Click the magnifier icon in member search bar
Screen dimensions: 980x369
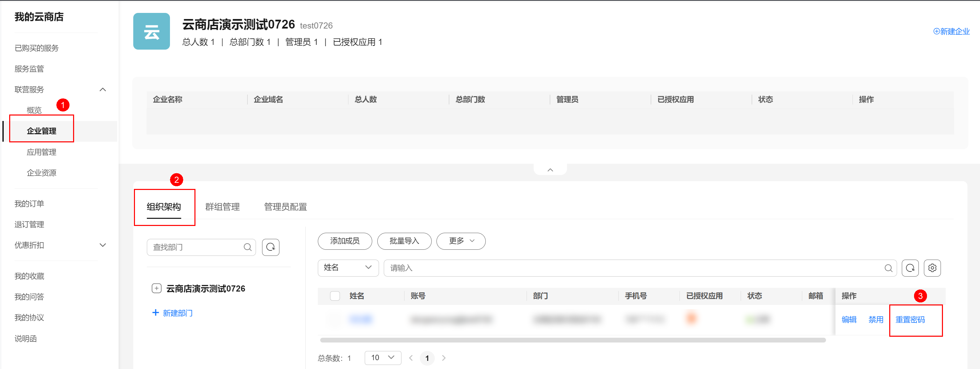(889, 268)
